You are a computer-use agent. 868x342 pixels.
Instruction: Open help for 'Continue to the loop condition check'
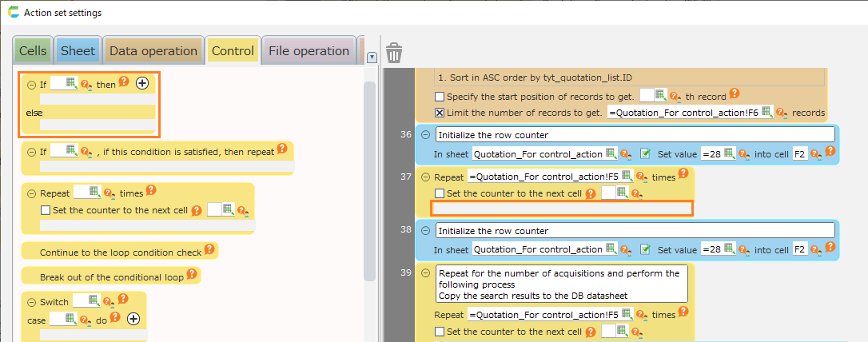tap(209, 250)
